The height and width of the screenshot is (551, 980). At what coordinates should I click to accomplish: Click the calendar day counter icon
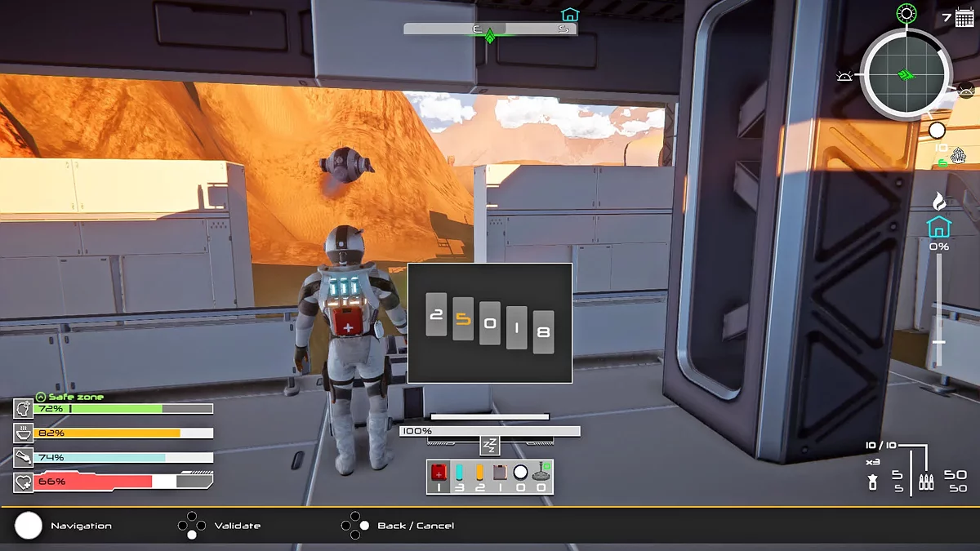tap(964, 18)
